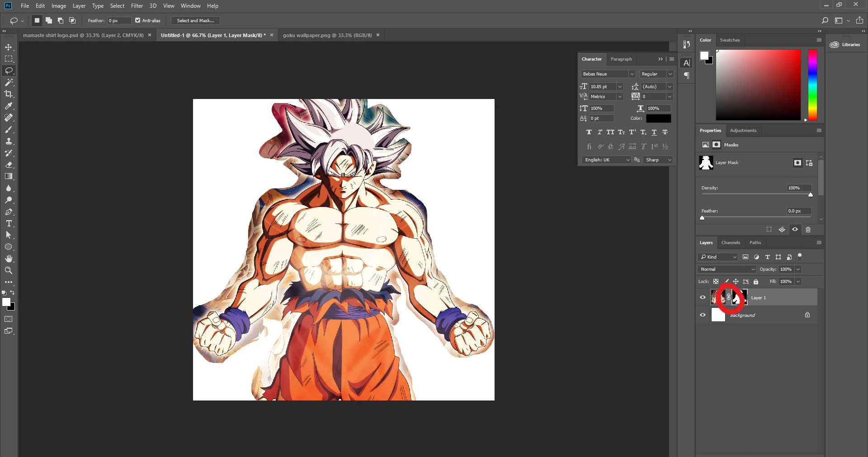Open the leading (Auto) dropdown arrow
The width and height of the screenshot is (868, 457).
[670, 87]
